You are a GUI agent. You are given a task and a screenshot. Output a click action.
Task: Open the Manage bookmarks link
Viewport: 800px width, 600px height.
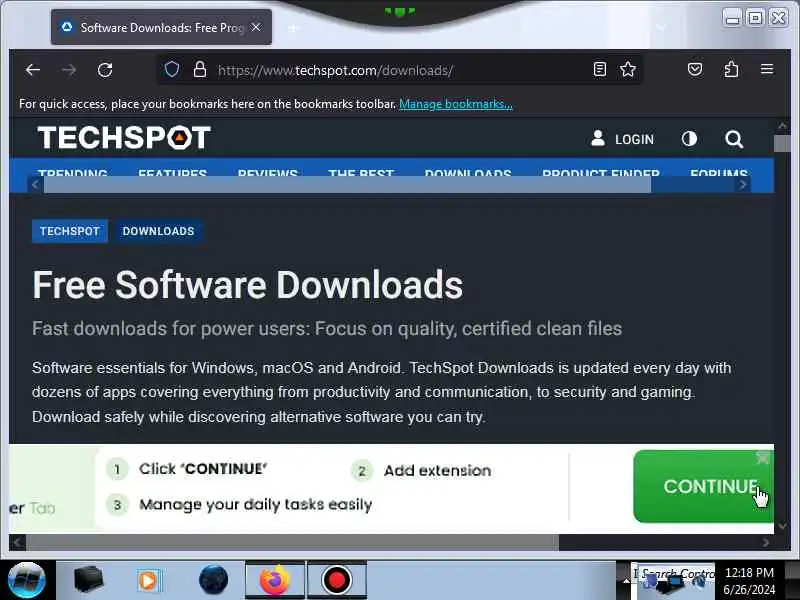[x=456, y=104]
